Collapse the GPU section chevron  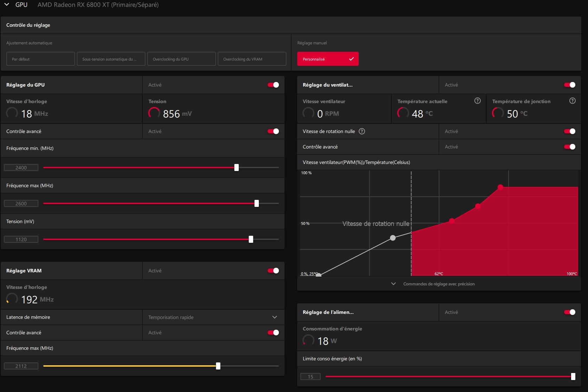coord(7,5)
